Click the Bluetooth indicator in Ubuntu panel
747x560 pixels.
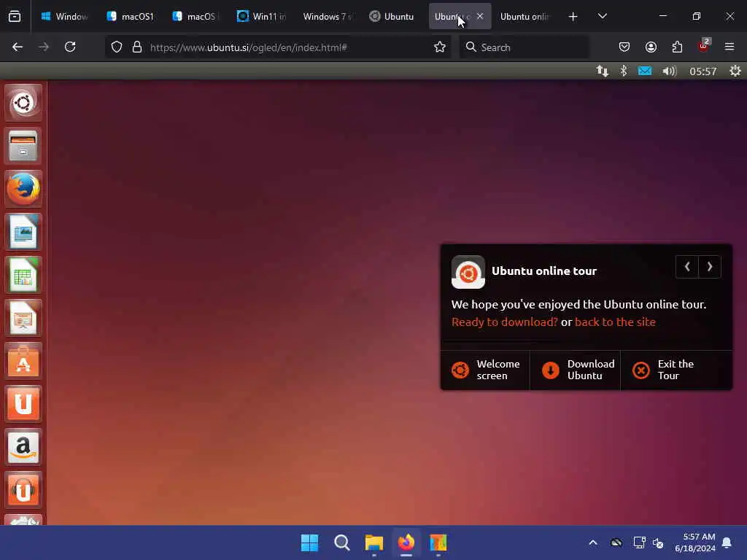click(623, 71)
